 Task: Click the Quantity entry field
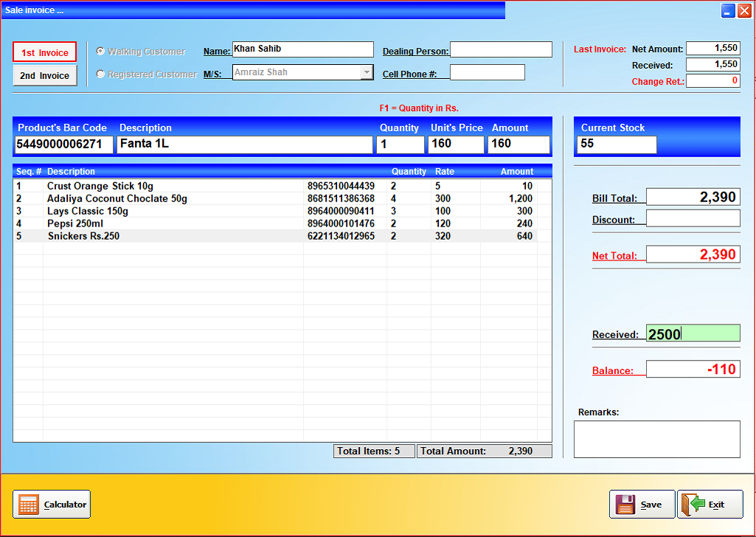400,144
